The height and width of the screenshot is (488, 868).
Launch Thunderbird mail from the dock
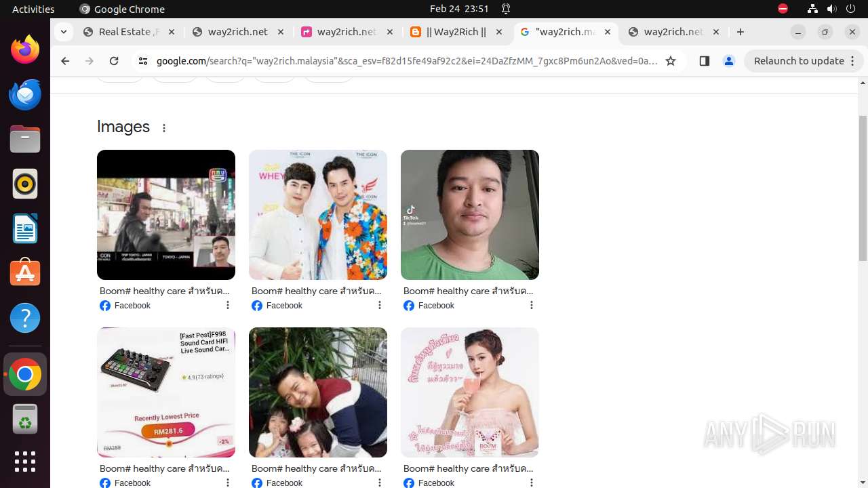click(x=25, y=94)
